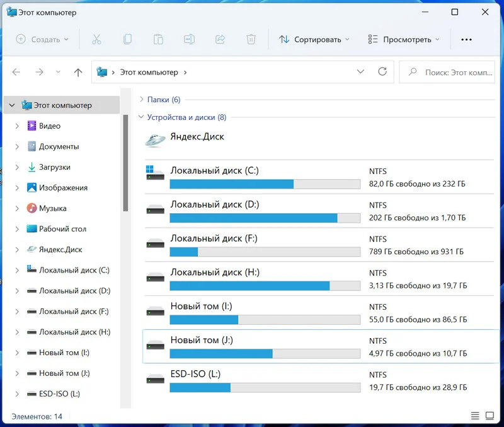Image resolution: width=504 pixels, height=427 pixels.
Task: Select Локальный диск (D:) drive icon in main pane
Action: 155,209
